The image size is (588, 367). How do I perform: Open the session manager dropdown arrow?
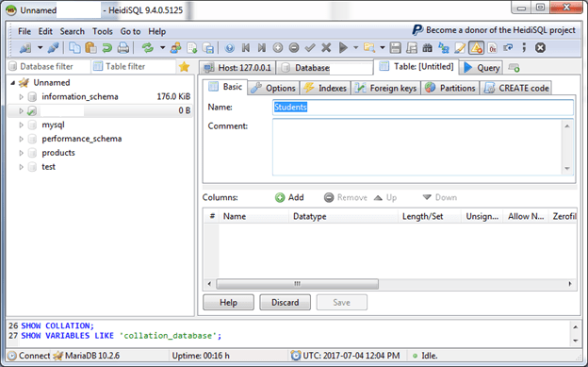40,48
